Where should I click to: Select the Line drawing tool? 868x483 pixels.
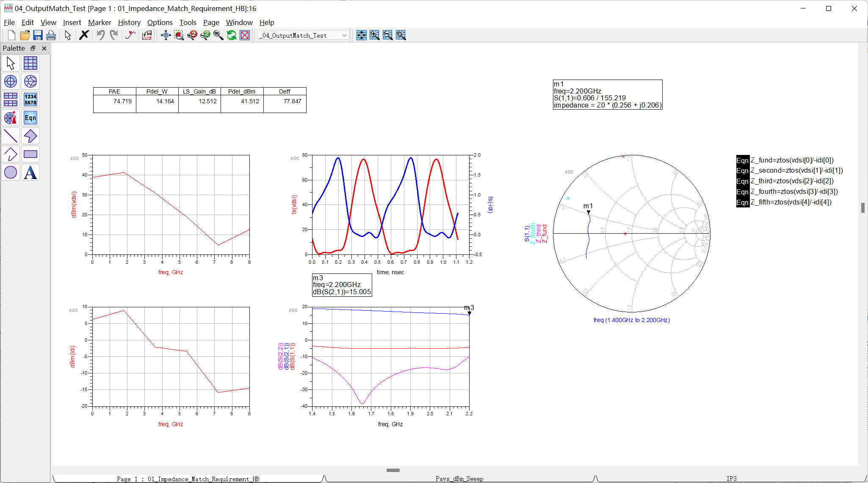click(x=11, y=136)
